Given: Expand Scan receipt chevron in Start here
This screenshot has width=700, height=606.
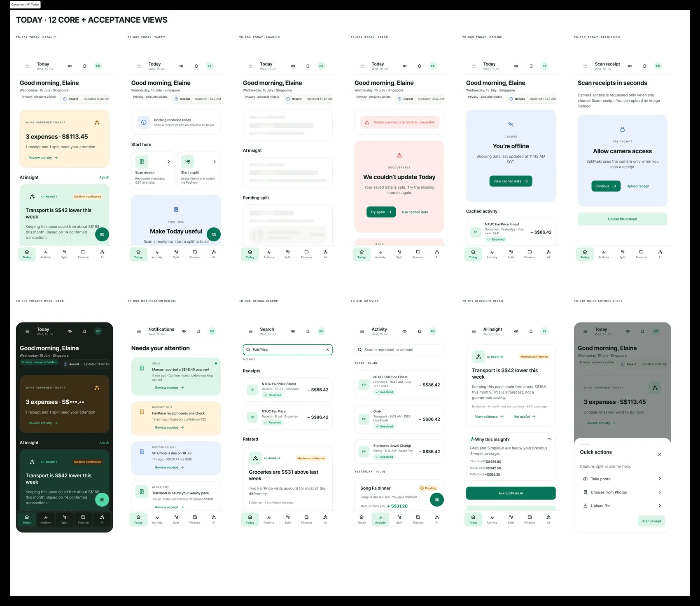Looking at the screenshot, I should pos(169,161).
